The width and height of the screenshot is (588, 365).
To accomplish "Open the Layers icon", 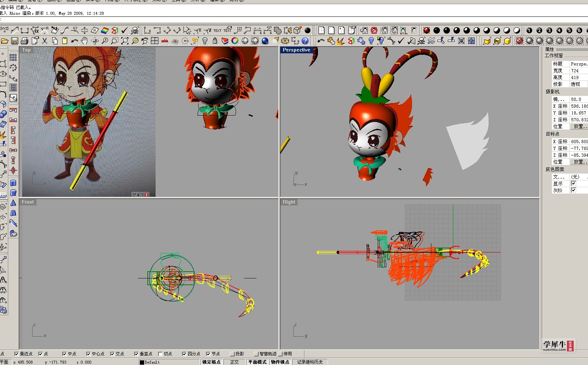I will click(225, 41).
